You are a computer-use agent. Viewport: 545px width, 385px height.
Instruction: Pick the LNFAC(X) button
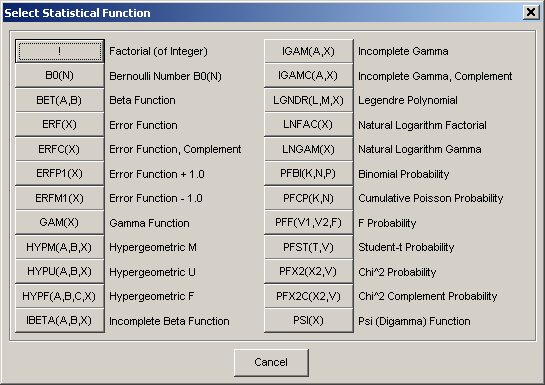[x=309, y=124]
